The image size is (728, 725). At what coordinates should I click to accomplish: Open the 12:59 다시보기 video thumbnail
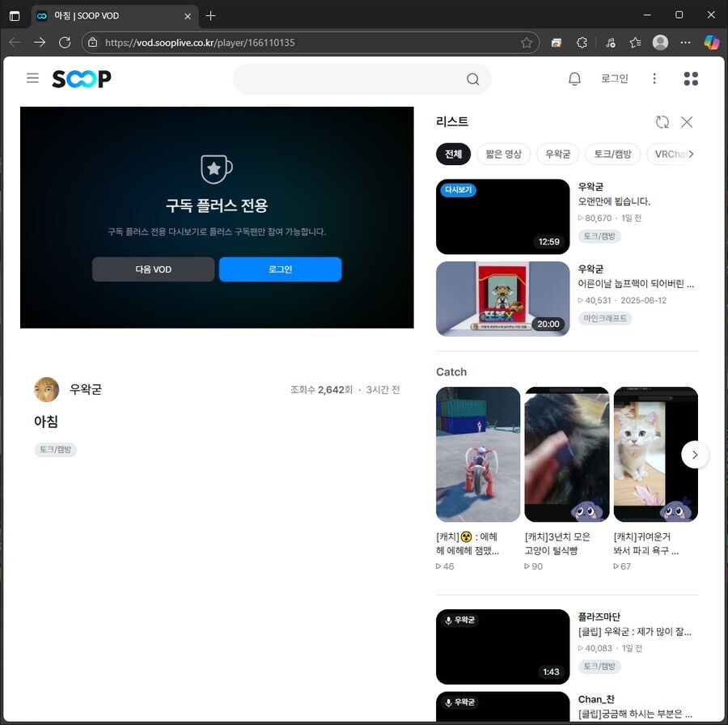pos(503,216)
